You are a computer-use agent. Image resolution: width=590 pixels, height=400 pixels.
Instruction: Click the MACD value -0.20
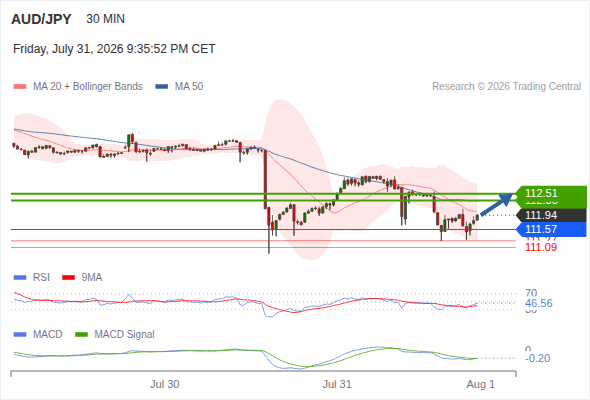pyautogui.click(x=538, y=358)
